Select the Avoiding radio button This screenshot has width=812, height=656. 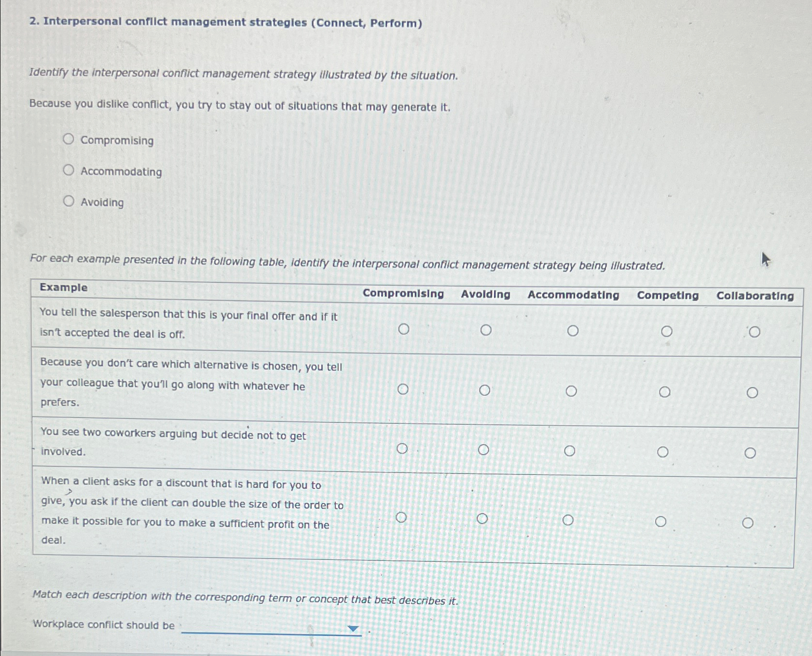[69, 201]
